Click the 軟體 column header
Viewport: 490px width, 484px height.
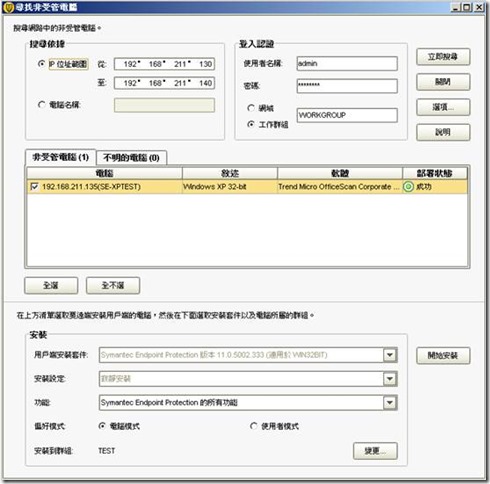[340, 173]
